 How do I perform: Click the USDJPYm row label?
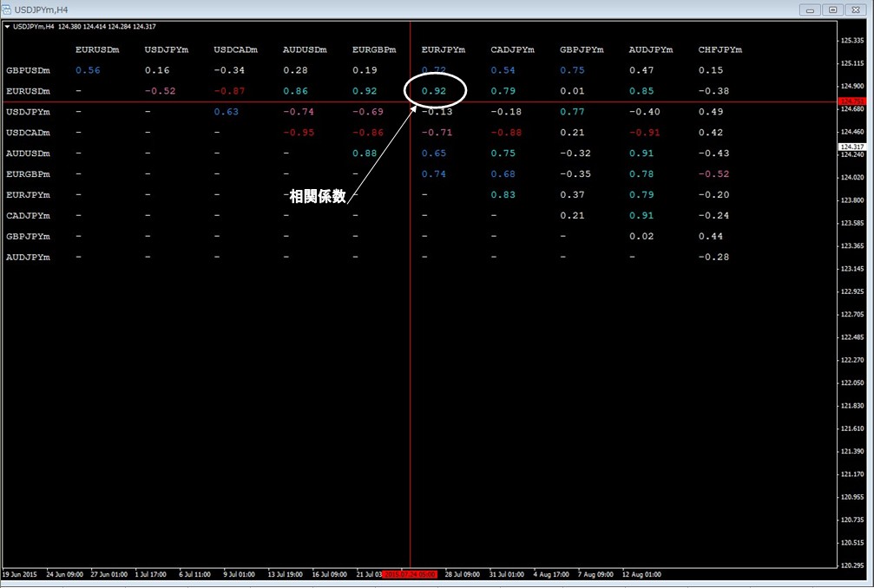coord(28,112)
